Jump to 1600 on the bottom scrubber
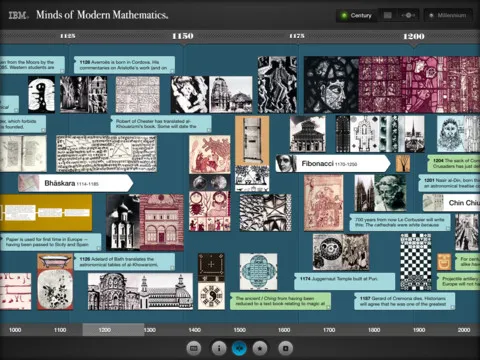Viewport: 480px width, 360px height. tap(284, 330)
